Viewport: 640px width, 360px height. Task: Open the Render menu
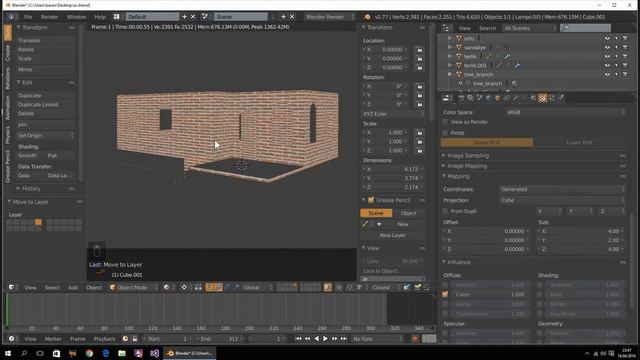[x=49, y=17]
